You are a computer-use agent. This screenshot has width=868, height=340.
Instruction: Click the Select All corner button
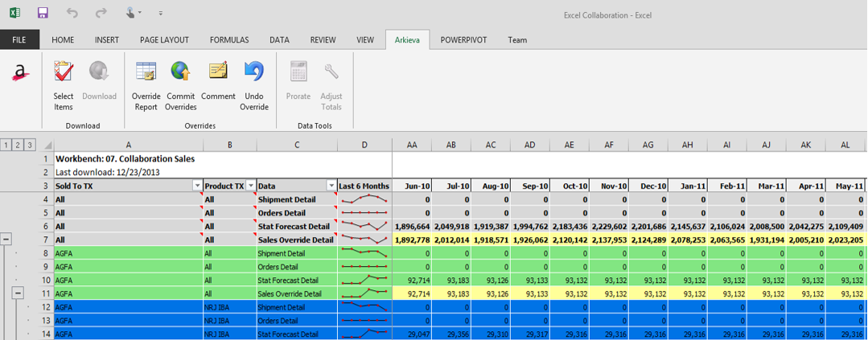[45, 145]
